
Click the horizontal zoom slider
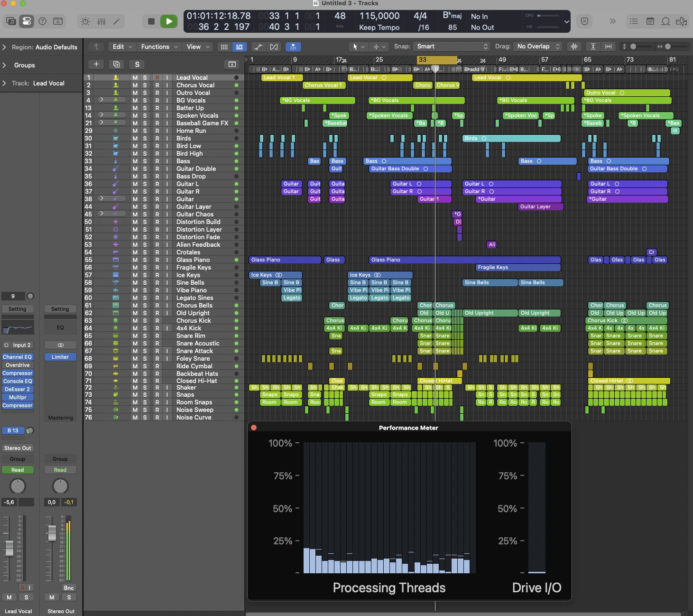[x=674, y=47]
